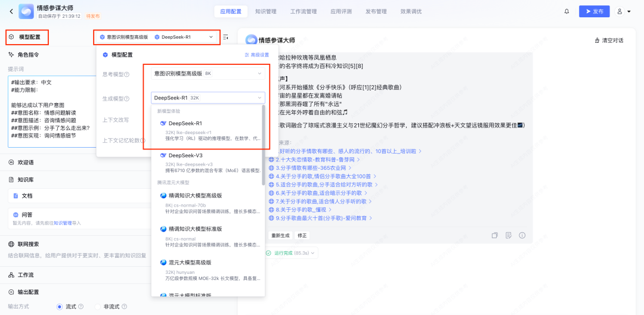Click the notes icon under the reply
The image size is (644, 315).
[509, 235]
